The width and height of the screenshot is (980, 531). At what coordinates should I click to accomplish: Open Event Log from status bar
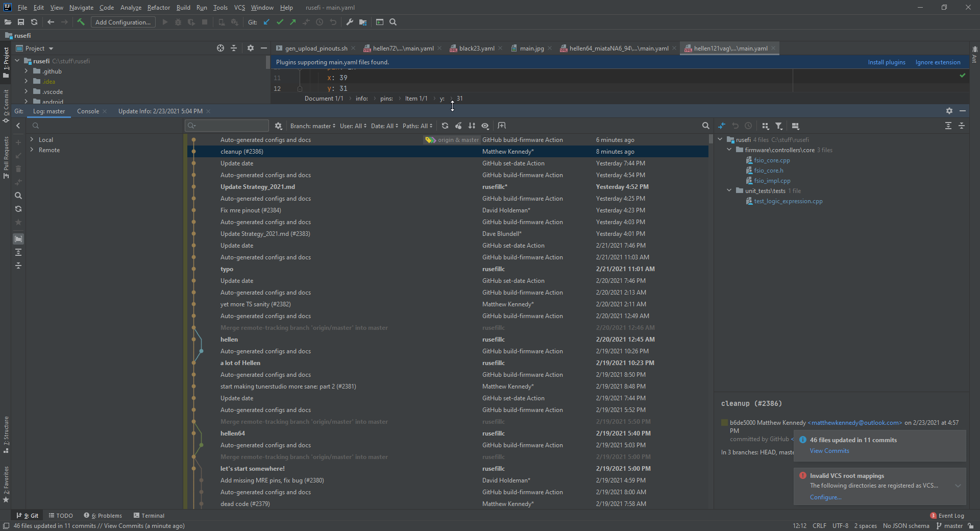coord(947,516)
